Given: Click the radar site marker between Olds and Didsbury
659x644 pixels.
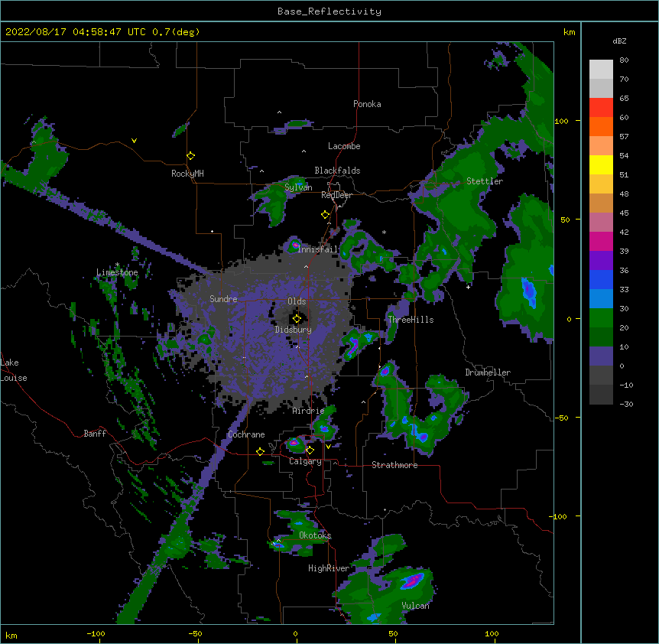Looking at the screenshot, I should [297, 319].
